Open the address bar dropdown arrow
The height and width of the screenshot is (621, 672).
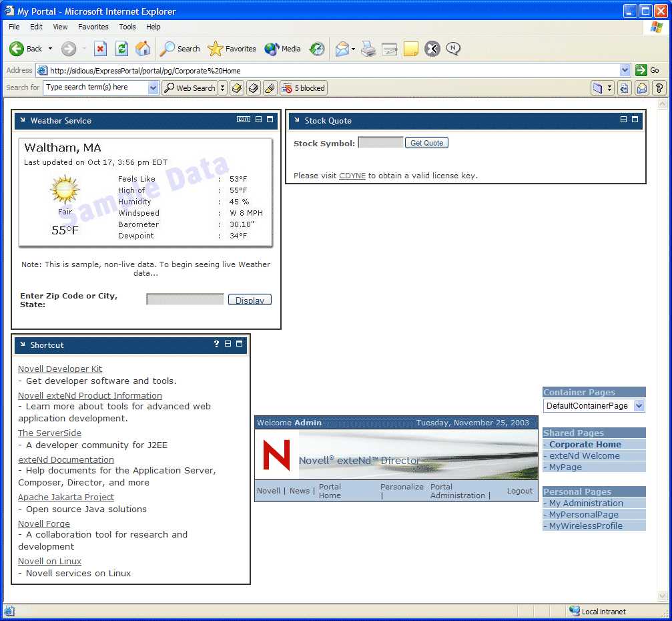(x=625, y=70)
